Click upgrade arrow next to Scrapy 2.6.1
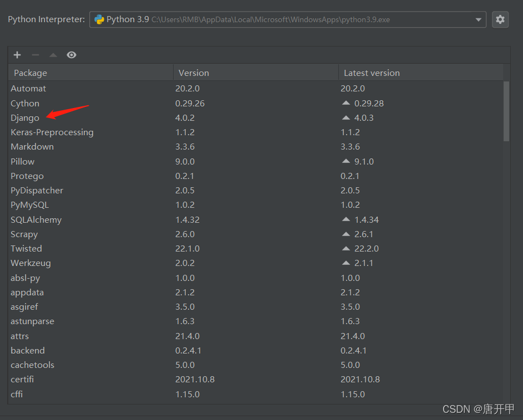 tap(346, 234)
